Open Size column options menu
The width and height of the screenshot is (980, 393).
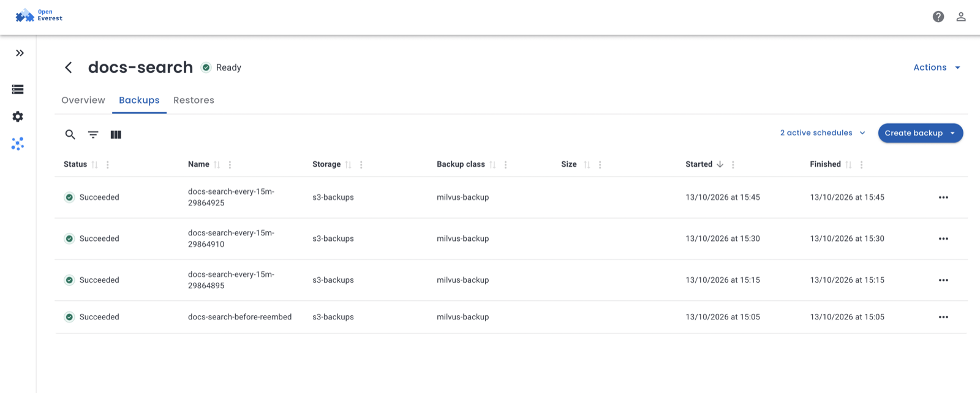pyautogui.click(x=600, y=165)
